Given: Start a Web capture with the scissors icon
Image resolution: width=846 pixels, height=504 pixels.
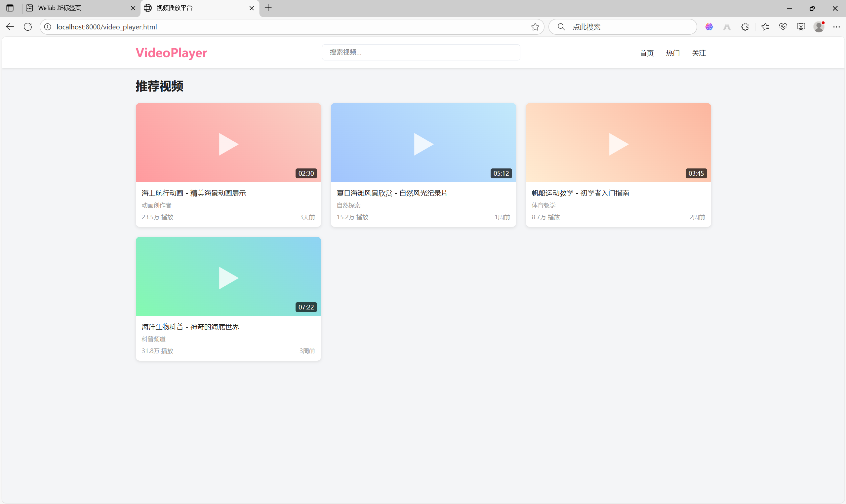Looking at the screenshot, I should tap(801, 27).
